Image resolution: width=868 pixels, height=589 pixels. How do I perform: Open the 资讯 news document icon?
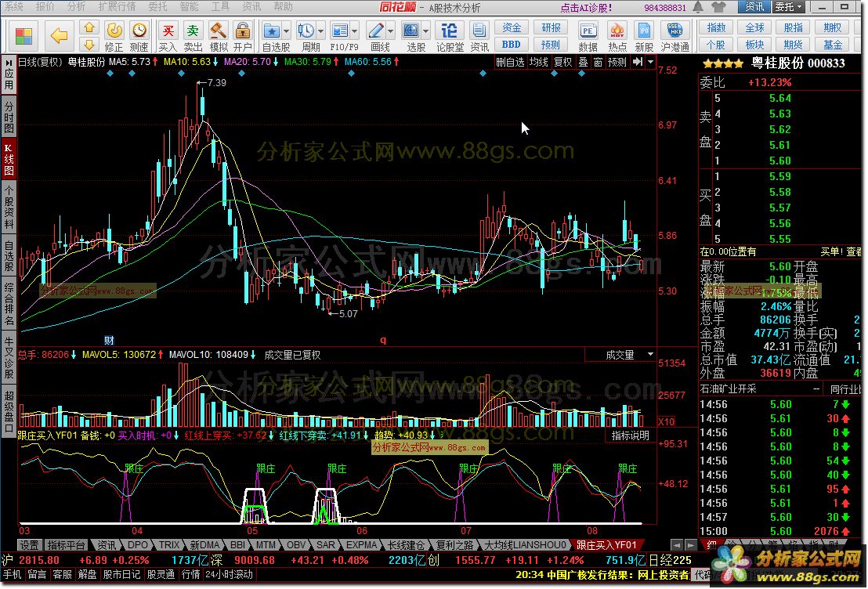(479, 37)
